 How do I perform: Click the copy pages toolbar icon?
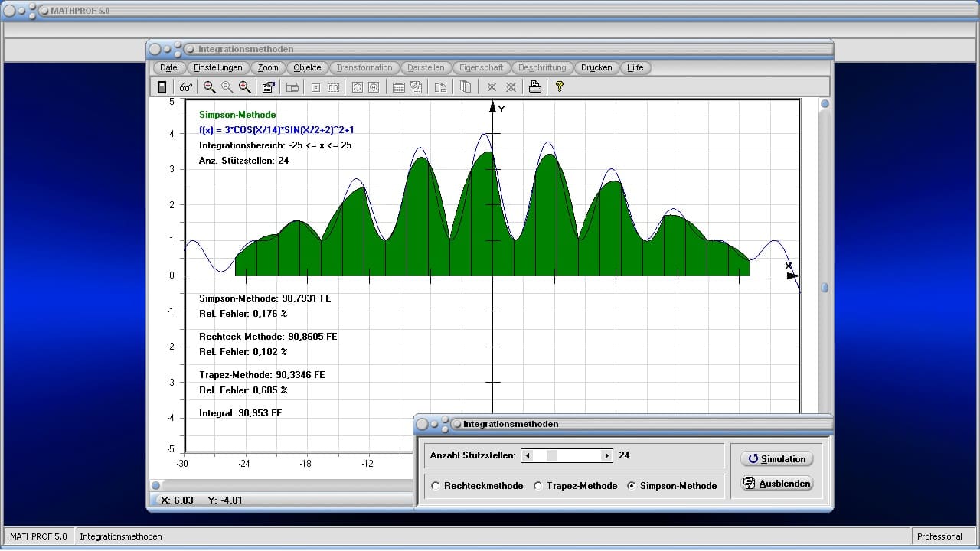tap(465, 87)
